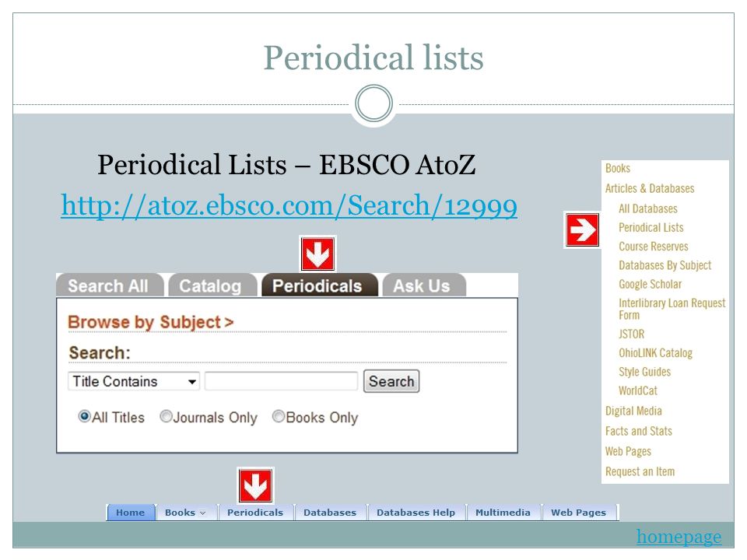Open WorldCat sidebar link
This screenshot has width=747, height=560.
click(637, 391)
